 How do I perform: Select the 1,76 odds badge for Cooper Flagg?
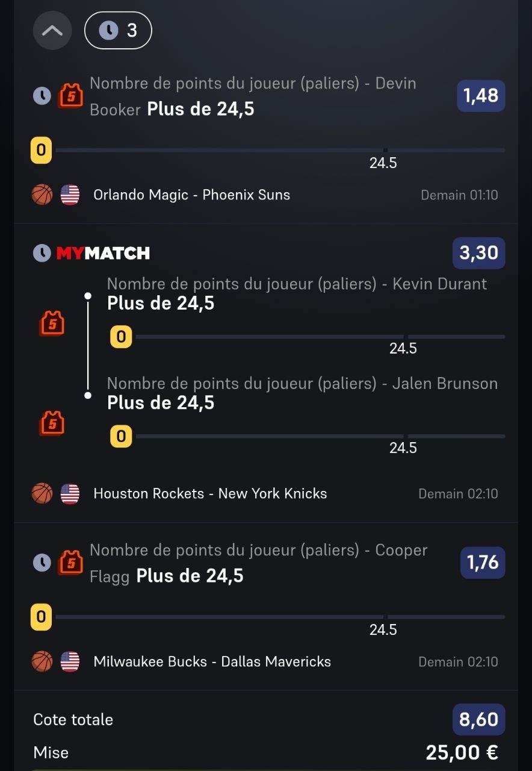pyautogui.click(x=483, y=563)
